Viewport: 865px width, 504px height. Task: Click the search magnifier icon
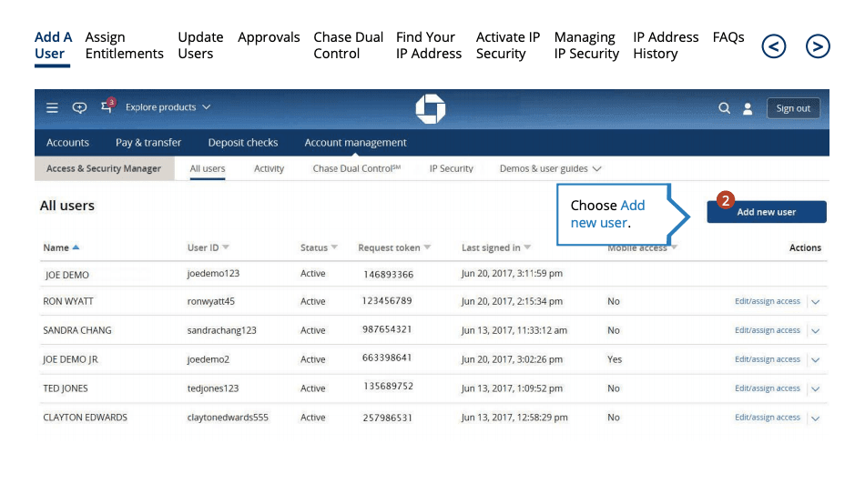(725, 108)
